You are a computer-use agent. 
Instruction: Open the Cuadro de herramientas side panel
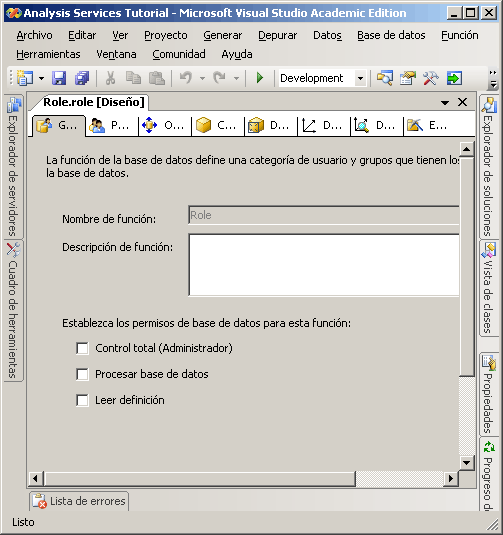click(13, 310)
